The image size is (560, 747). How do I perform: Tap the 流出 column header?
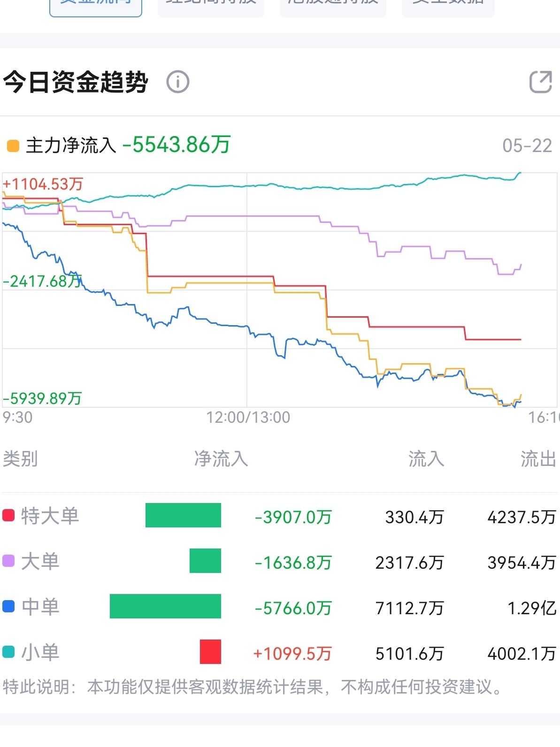tap(538, 458)
